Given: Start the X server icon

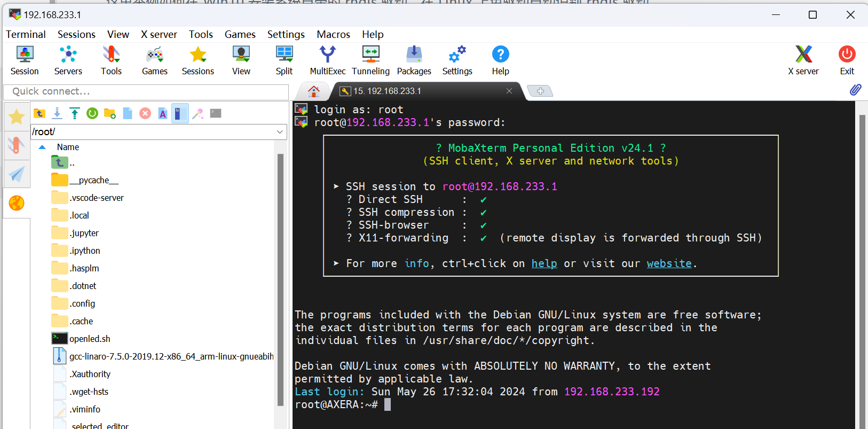Looking at the screenshot, I should click(x=803, y=60).
